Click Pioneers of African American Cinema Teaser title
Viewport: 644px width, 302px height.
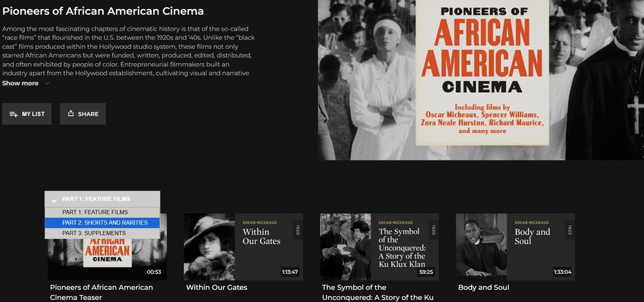click(101, 292)
